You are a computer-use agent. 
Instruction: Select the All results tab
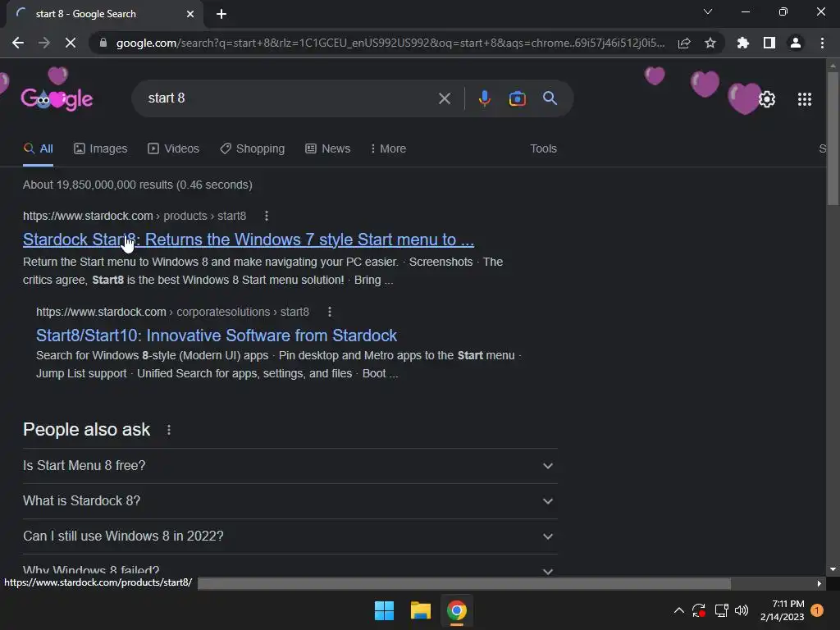pos(38,149)
